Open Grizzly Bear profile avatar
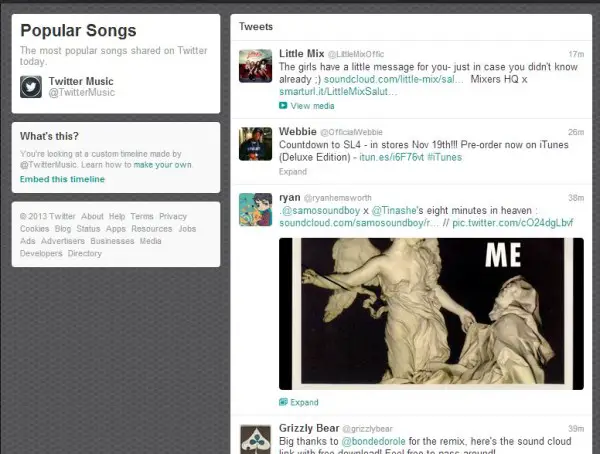 pyautogui.click(x=255, y=439)
